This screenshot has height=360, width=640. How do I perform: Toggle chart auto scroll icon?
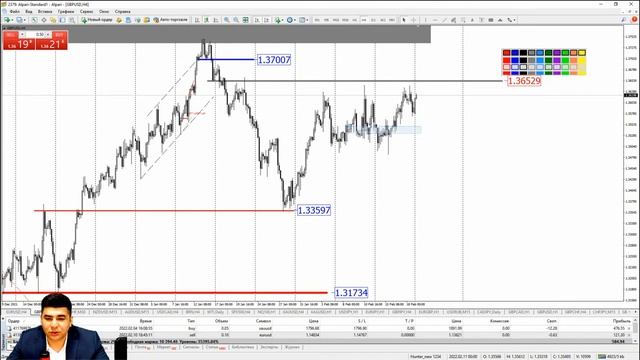click(x=257, y=20)
